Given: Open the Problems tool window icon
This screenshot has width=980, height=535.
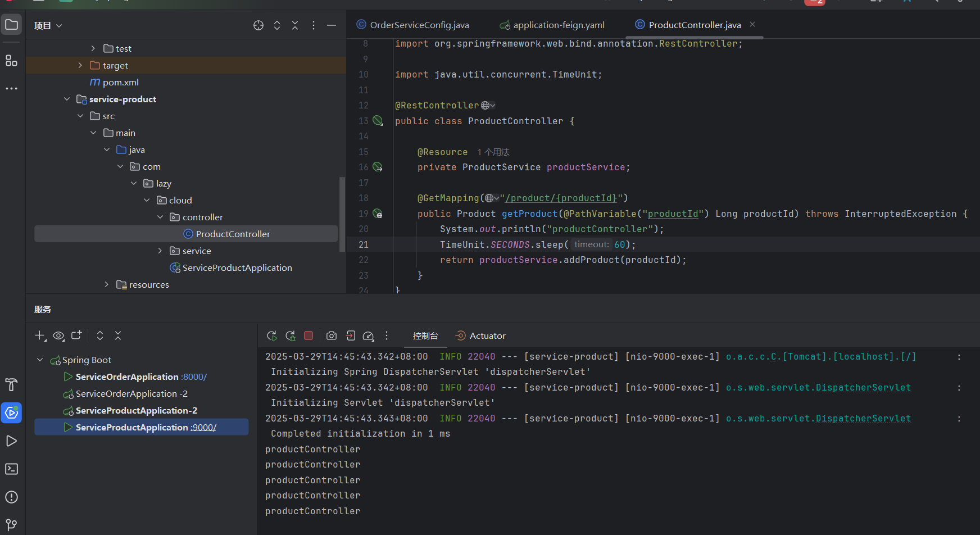Looking at the screenshot, I should [11, 497].
